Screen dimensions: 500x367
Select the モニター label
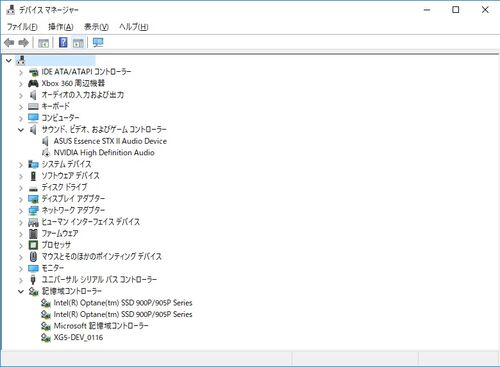click(x=53, y=268)
